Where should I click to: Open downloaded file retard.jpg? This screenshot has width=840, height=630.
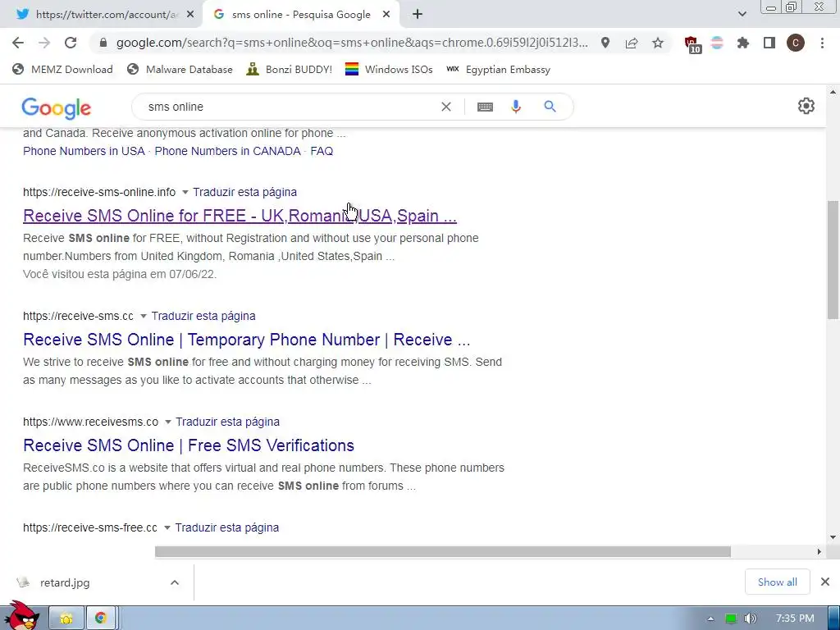point(64,583)
